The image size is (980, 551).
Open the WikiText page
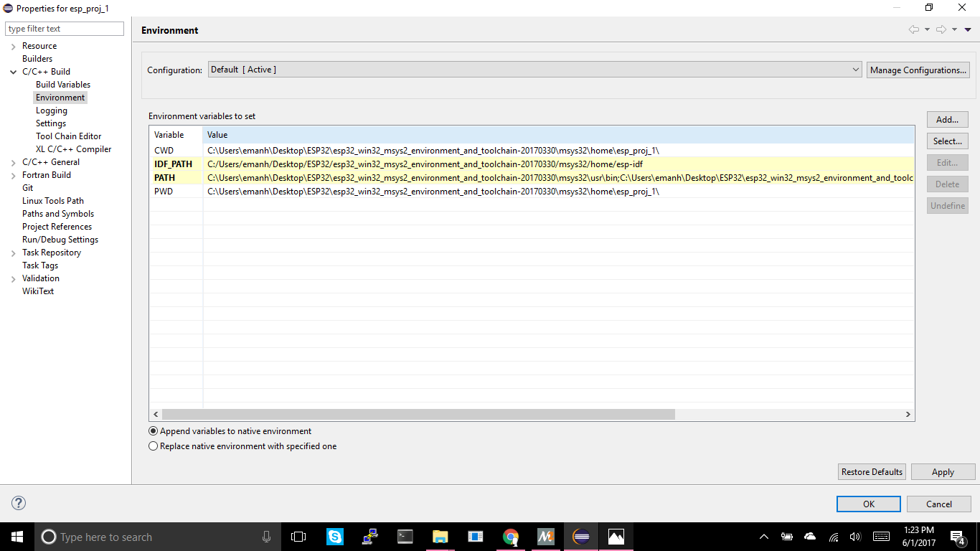tap(38, 291)
